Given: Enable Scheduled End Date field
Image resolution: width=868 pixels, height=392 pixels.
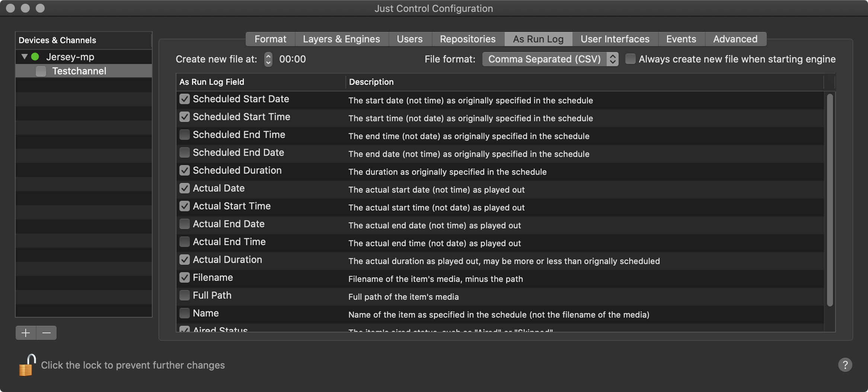Looking at the screenshot, I should pos(185,152).
